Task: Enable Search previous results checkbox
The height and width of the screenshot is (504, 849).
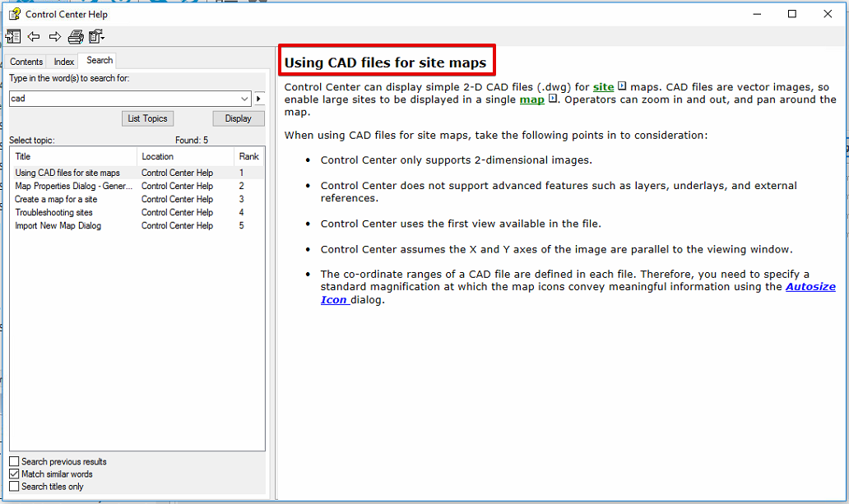Action: click(14, 461)
